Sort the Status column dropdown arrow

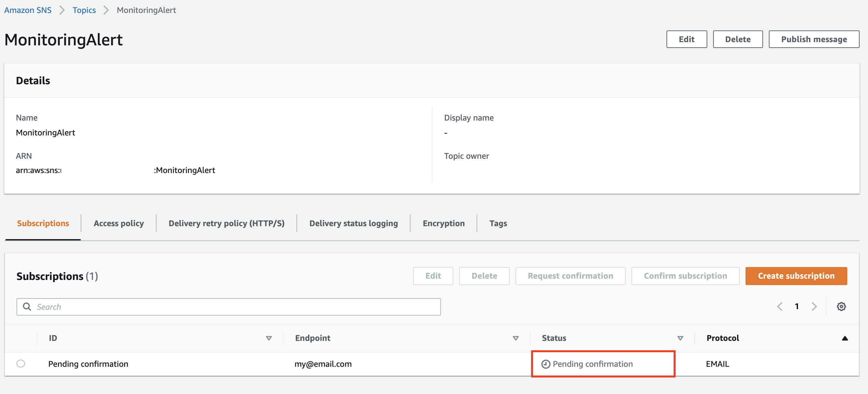click(680, 338)
